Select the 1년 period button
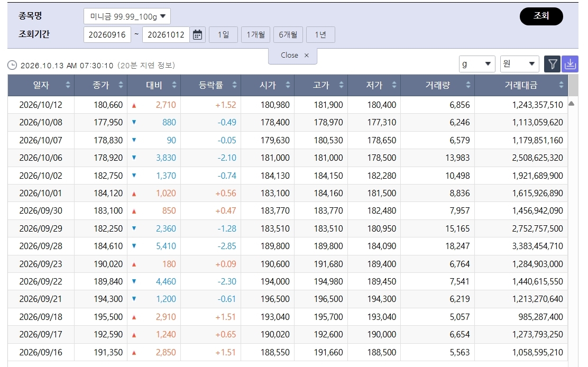Viewport: 588px width, 367px height. pyautogui.click(x=320, y=35)
